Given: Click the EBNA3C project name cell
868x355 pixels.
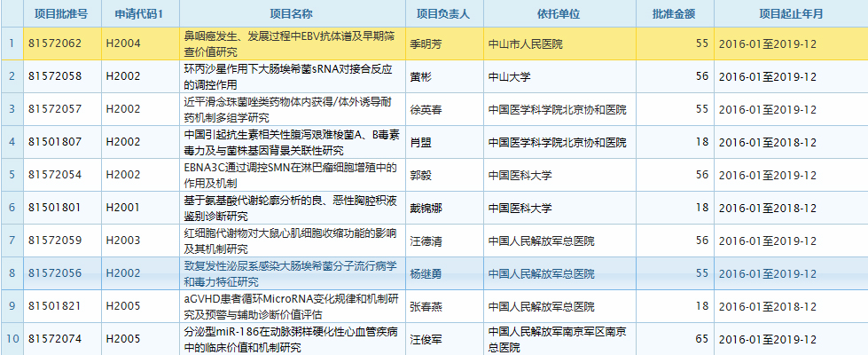Looking at the screenshot, I should click(x=287, y=175).
